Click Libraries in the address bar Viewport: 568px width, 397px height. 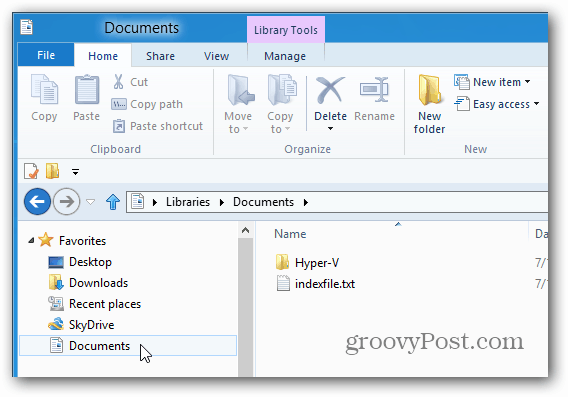(x=188, y=202)
